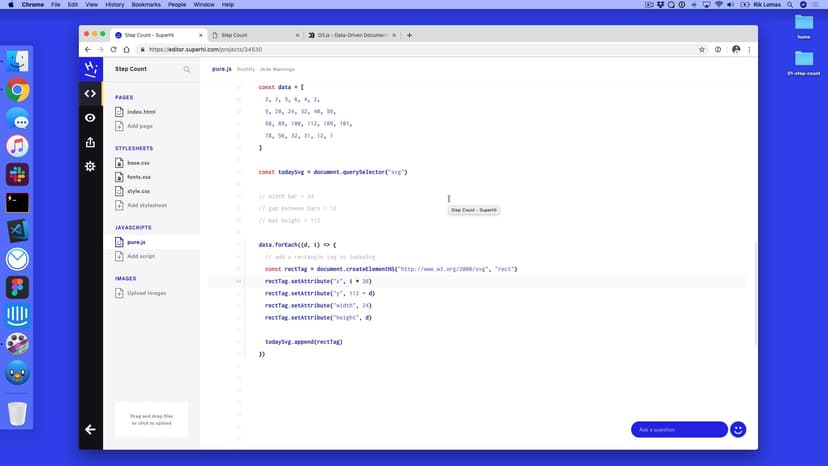
Task: Switch to the D3.js browser tab
Action: tap(350, 35)
